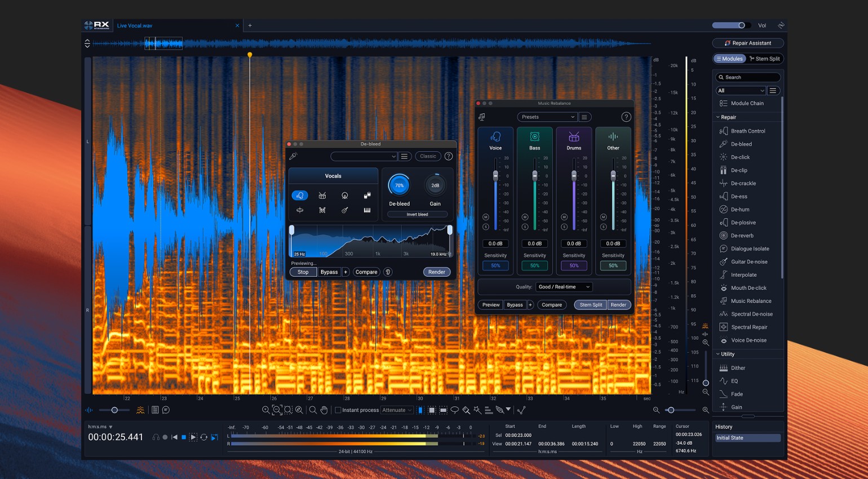Image resolution: width=868 pixels, height=479 pixels.
Task: Select the keyboard instrument icon in De-bleed
Action: coord(366,210)
